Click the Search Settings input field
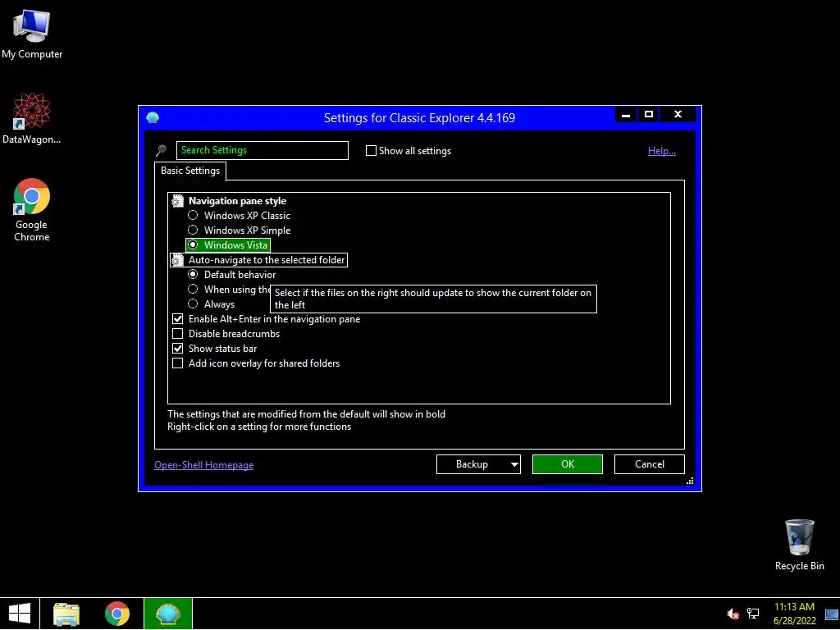Image resolution: width=840 pixels, height=630 pixels. pyautogui.click(x=262, y=151)
